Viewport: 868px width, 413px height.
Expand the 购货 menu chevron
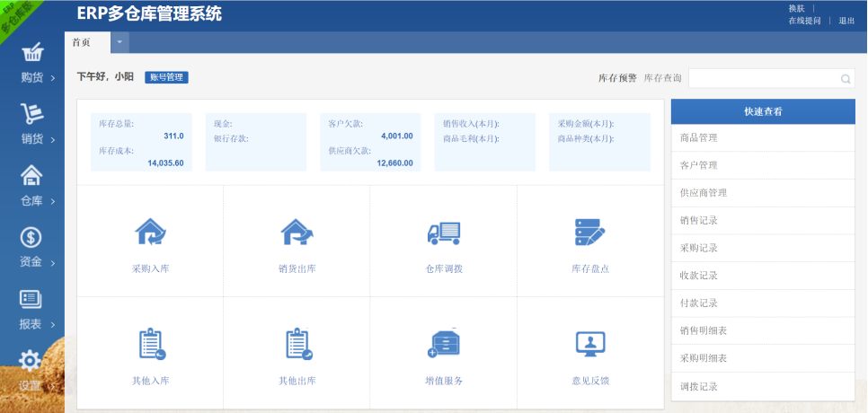point(53,78)
